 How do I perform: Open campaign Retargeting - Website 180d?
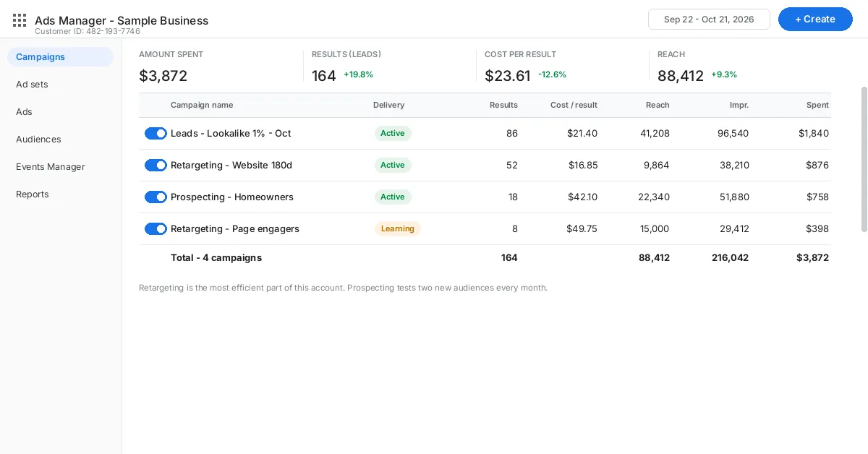point(231,166)
